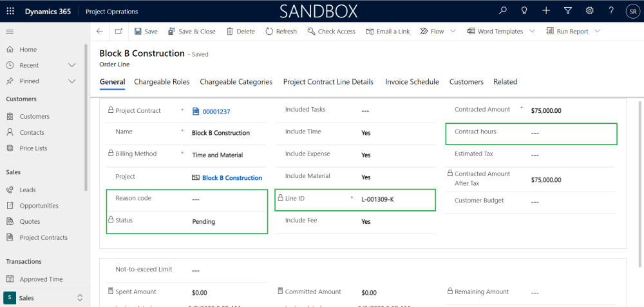Open record in new window icon
This screenshot has height=307, width=644.
(x=118, y=31)
